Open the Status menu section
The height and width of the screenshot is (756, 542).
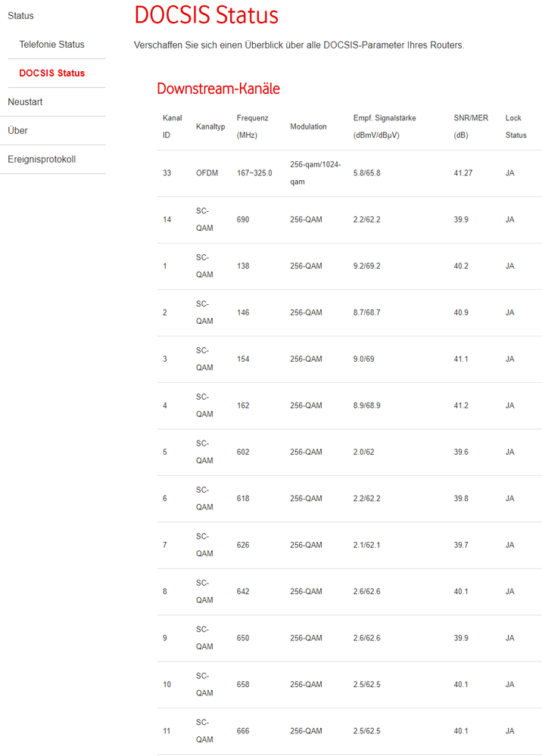point(20,16)
